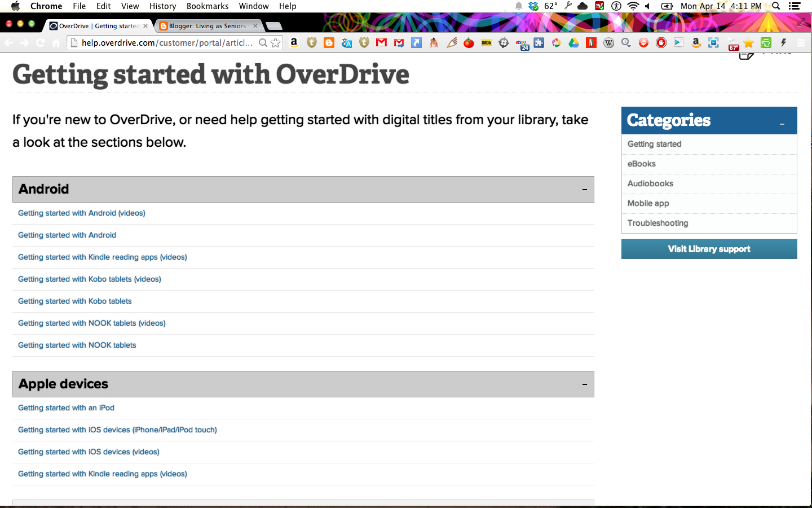Open the Edit menu
The width and height of the screenshot is (812, 508).
104,6
